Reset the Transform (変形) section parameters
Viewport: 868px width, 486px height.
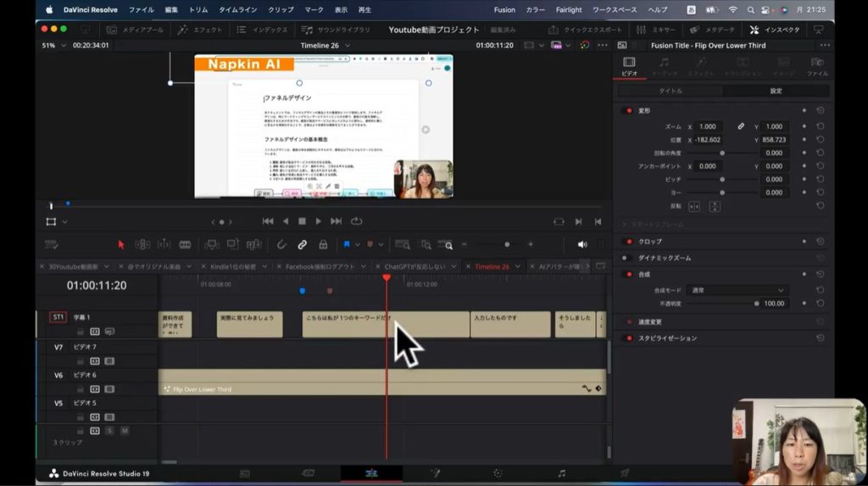pos(820,110)
